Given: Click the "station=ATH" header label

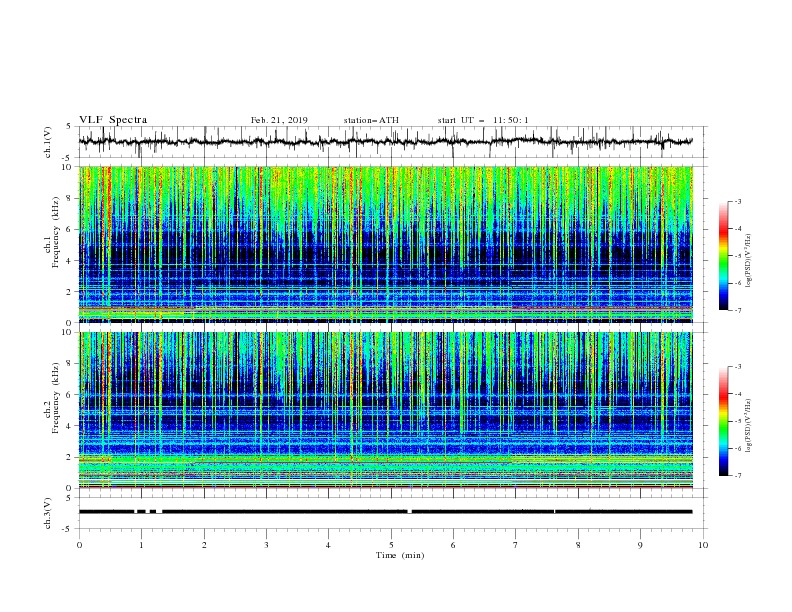Looking at the screenshot, I should click(x=371, y=120).
